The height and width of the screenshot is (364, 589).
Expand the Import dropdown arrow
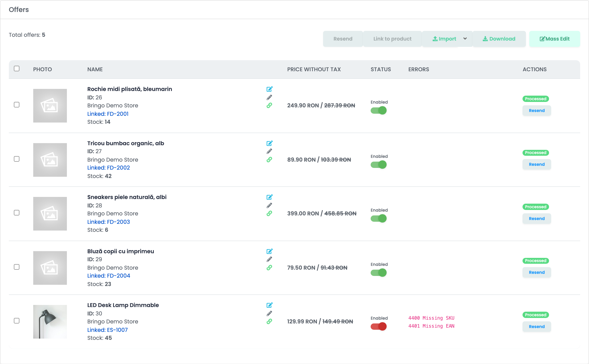click(465, 39)
